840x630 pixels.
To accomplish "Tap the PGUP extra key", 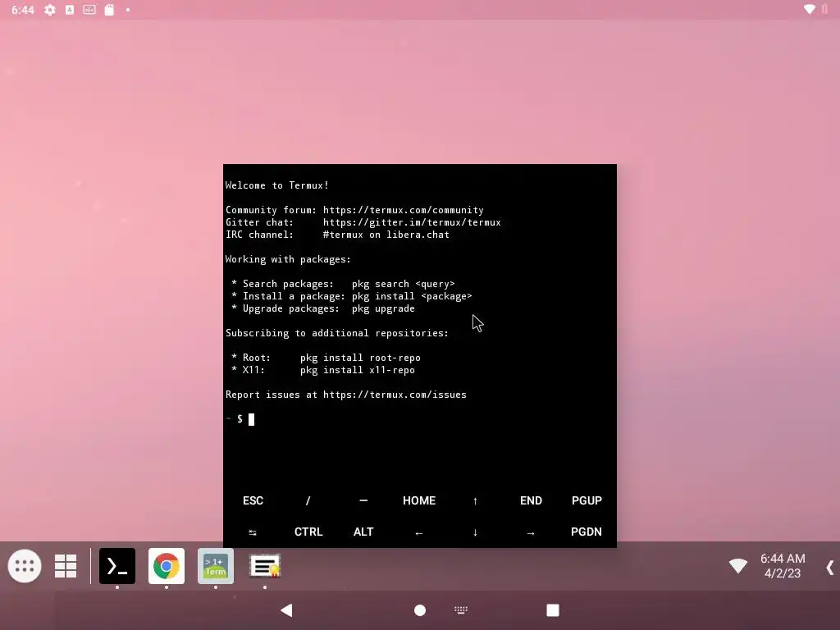I will (x=587, y=500).
